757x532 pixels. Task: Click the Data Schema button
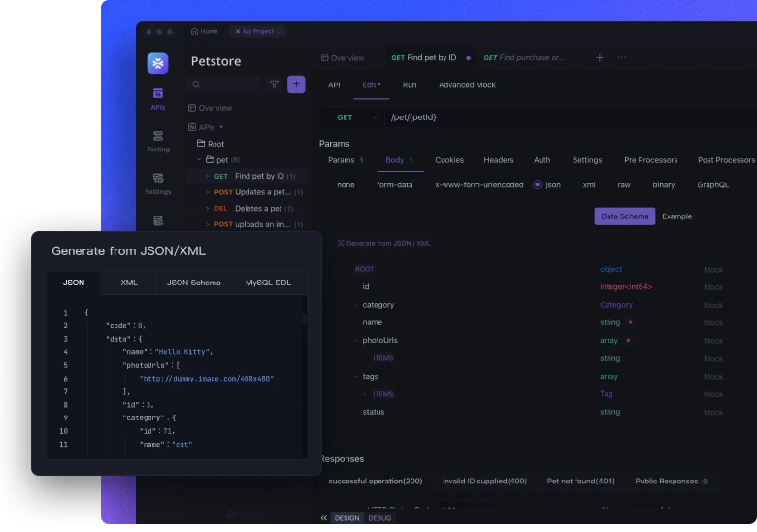coord(624,216)
